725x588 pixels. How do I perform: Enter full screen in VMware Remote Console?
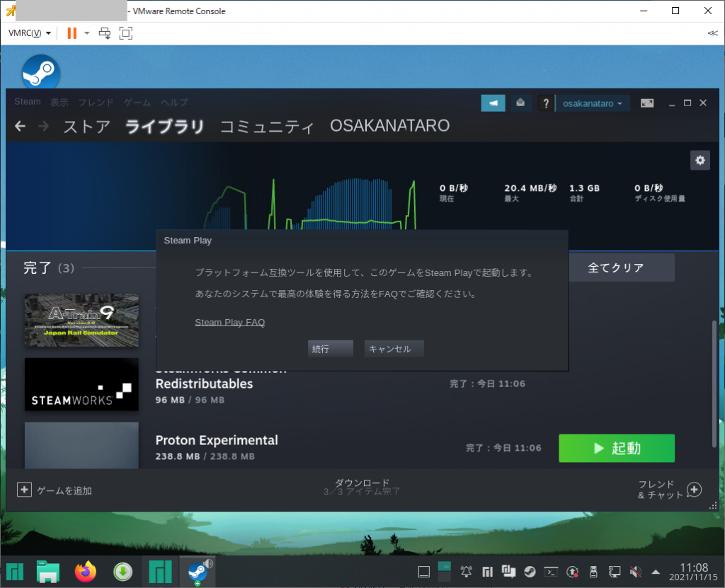pos(126,33)
